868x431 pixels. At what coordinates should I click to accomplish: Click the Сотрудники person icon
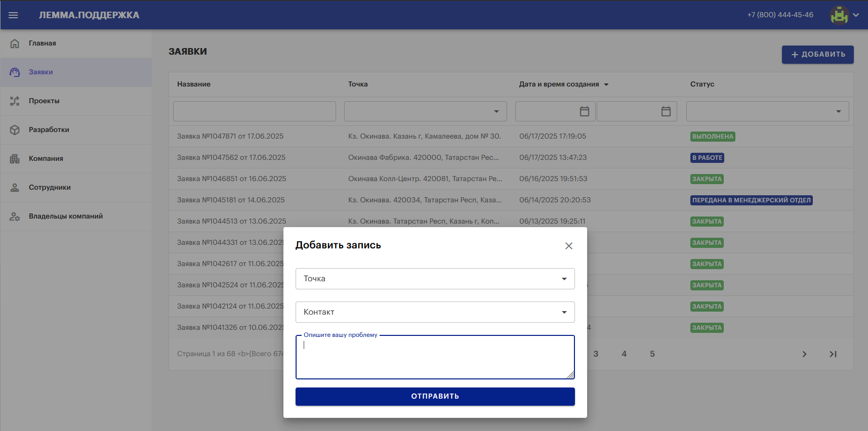click(x=15, y=188)
